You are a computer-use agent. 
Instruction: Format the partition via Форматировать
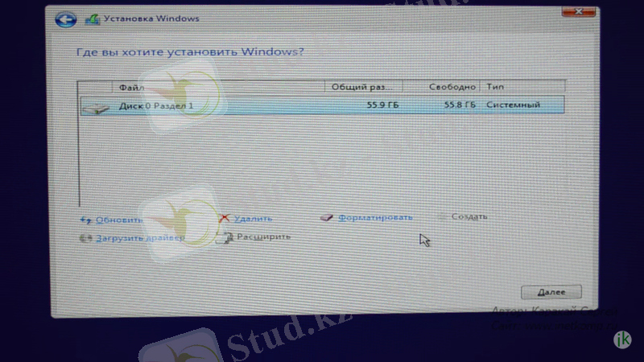click(x=375, y=217)
